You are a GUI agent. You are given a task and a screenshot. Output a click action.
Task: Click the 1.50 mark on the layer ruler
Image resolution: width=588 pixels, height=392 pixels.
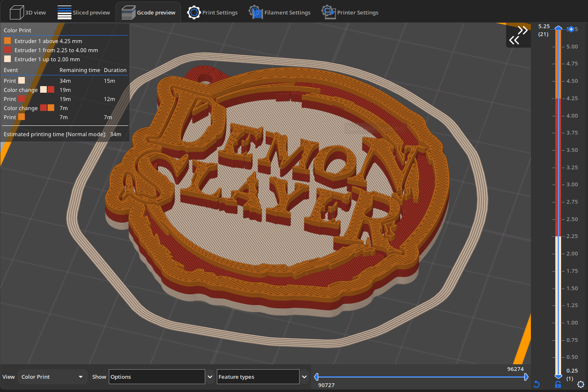point(572,288)
